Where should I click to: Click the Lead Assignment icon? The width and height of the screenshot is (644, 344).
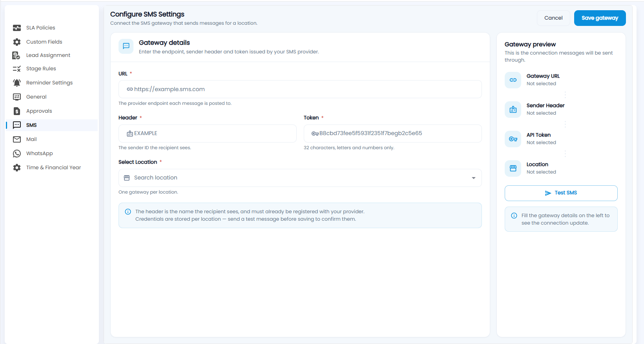[x=16, y=55]
